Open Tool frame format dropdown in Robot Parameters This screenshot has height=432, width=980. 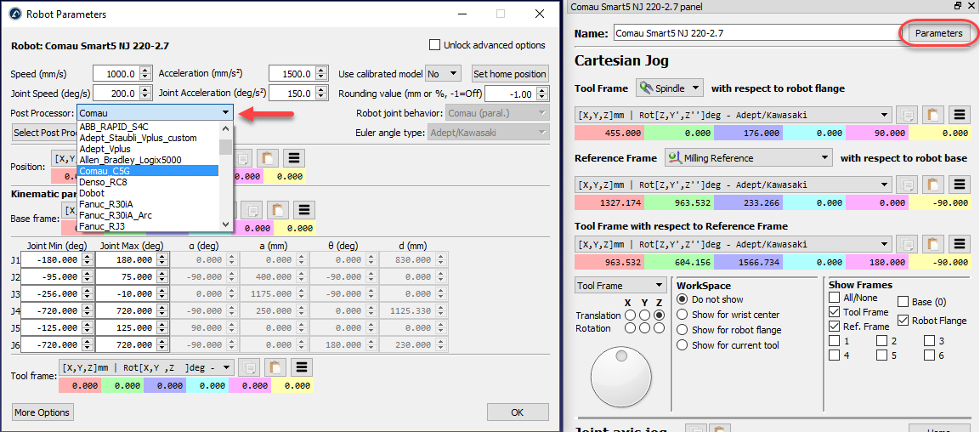[x=147, y=367]
